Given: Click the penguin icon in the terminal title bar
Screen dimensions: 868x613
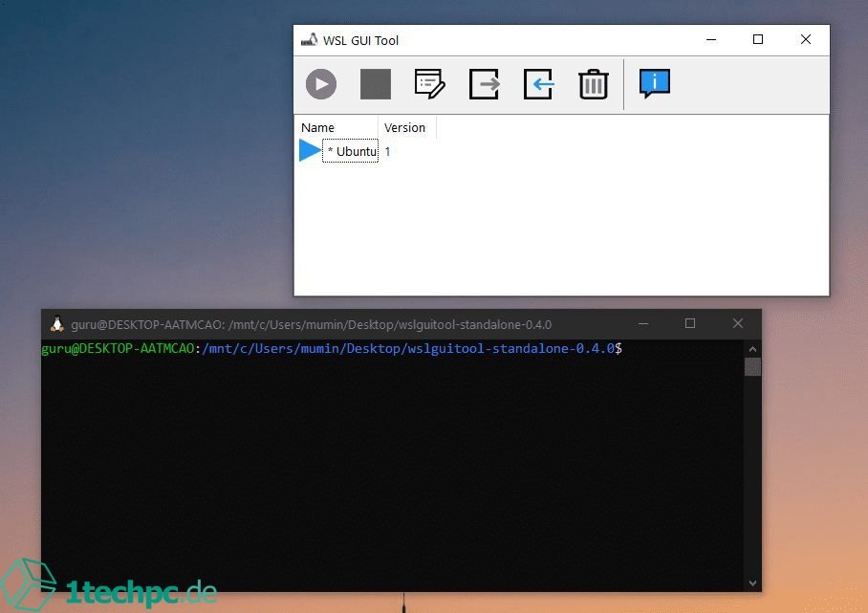Looking at the screenshot, I should pyautogui.click(x=54, y=324).
